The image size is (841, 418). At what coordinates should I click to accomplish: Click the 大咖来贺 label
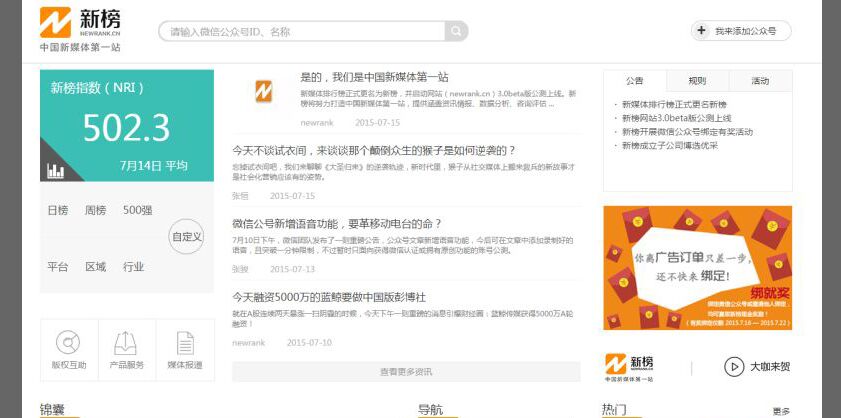(770, 367)
